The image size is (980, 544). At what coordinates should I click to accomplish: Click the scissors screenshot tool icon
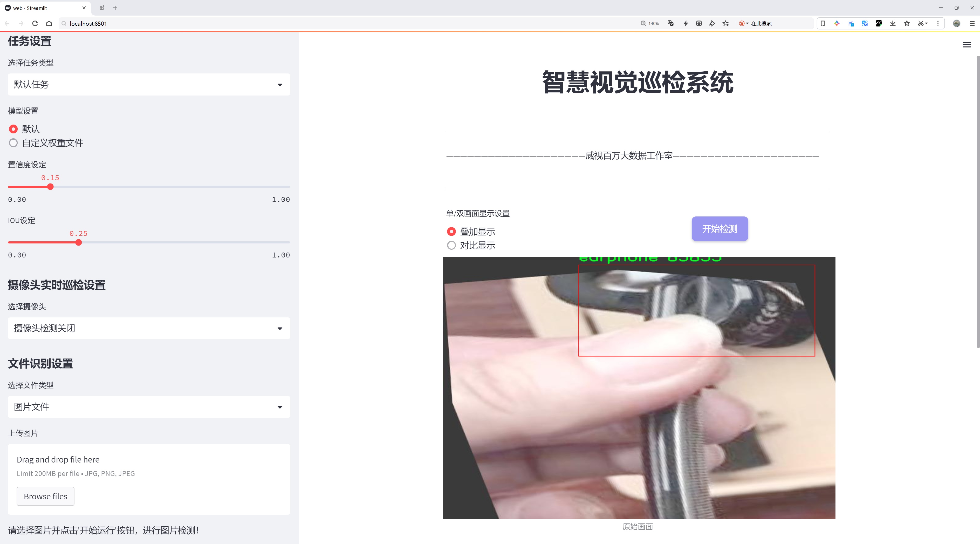pyautogui.click(x=920, y=24)
